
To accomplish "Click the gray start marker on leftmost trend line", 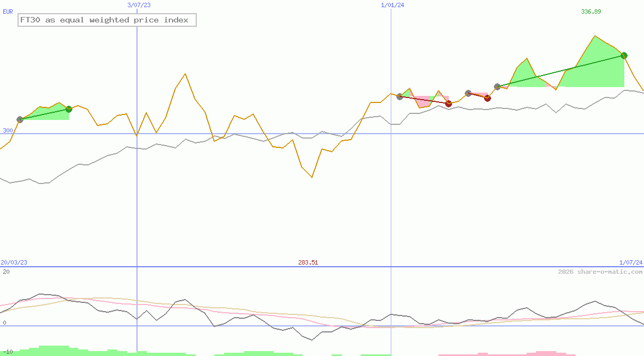I will tap(20, 119).
